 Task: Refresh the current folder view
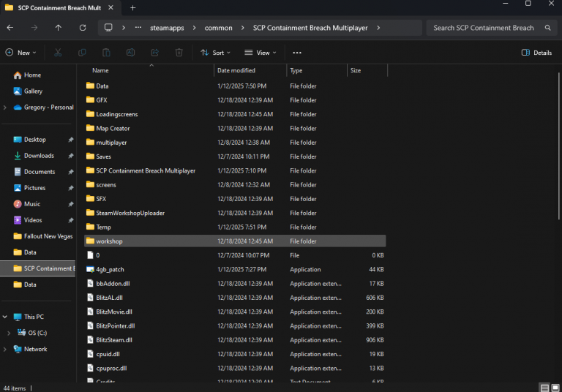(x=83, y=28)
